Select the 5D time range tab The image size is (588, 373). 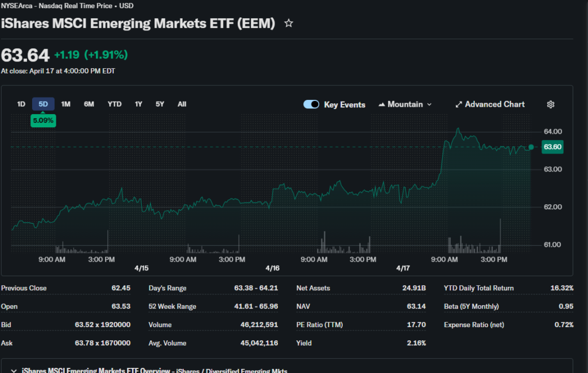[x=43, y=104]
